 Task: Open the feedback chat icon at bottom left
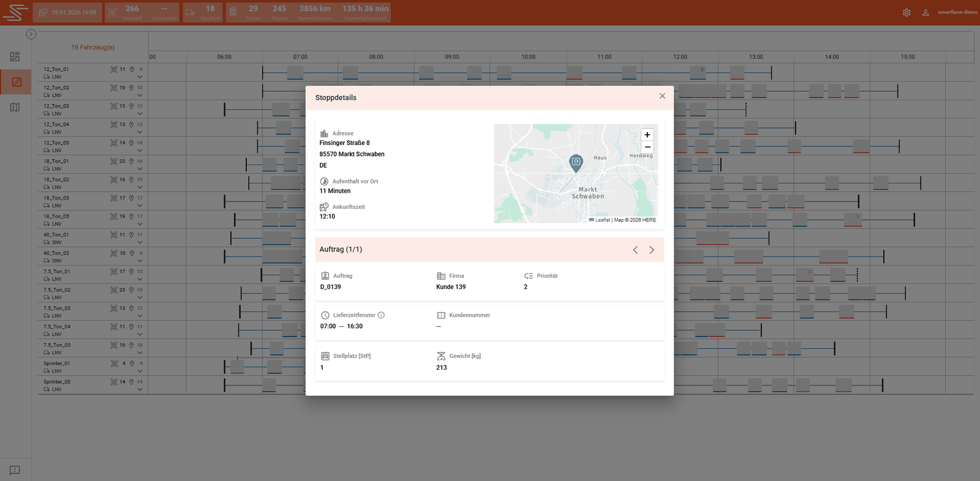(15, 470)
